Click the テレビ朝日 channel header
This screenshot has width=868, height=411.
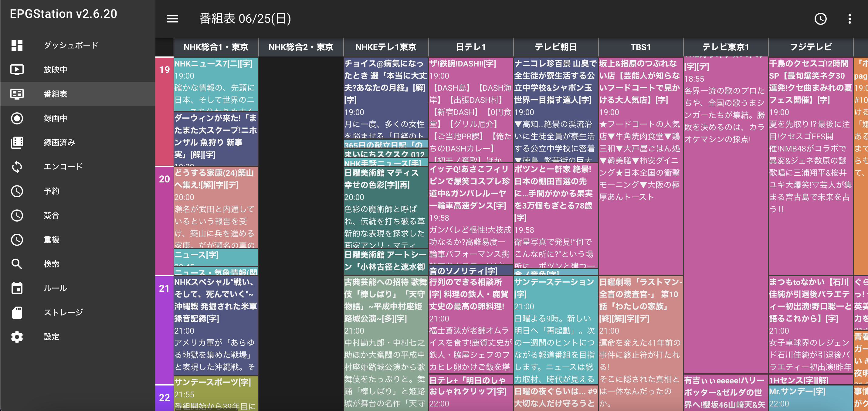point(556,47)
